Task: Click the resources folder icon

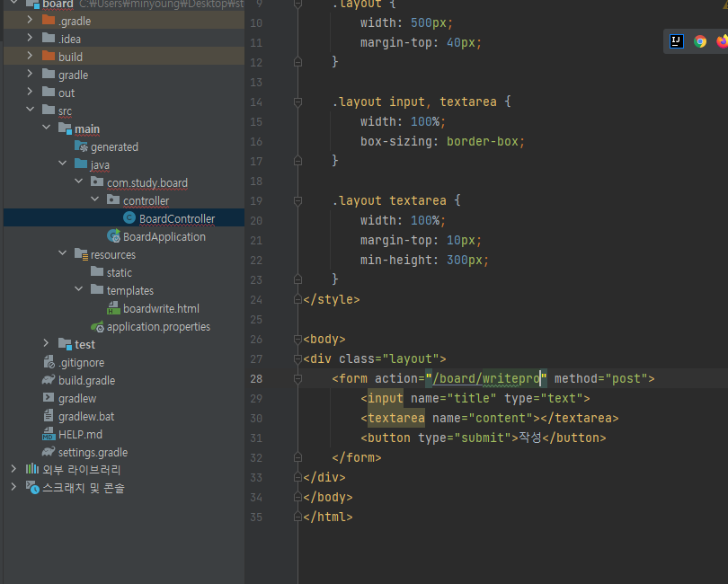Action: coord(81,254)
